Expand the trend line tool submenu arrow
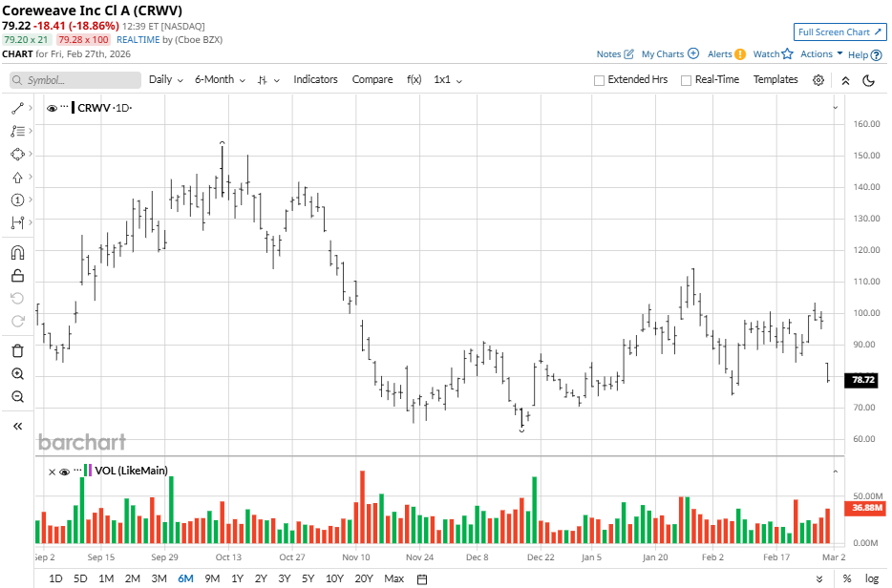Viewport: 892px width, 588px height. (x=31, y=108)
